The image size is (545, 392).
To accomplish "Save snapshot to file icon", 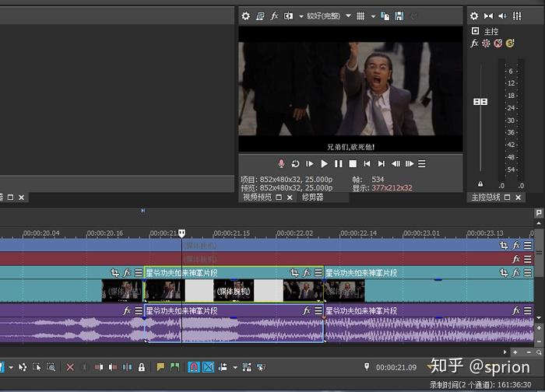I will [x=399, y=16].
